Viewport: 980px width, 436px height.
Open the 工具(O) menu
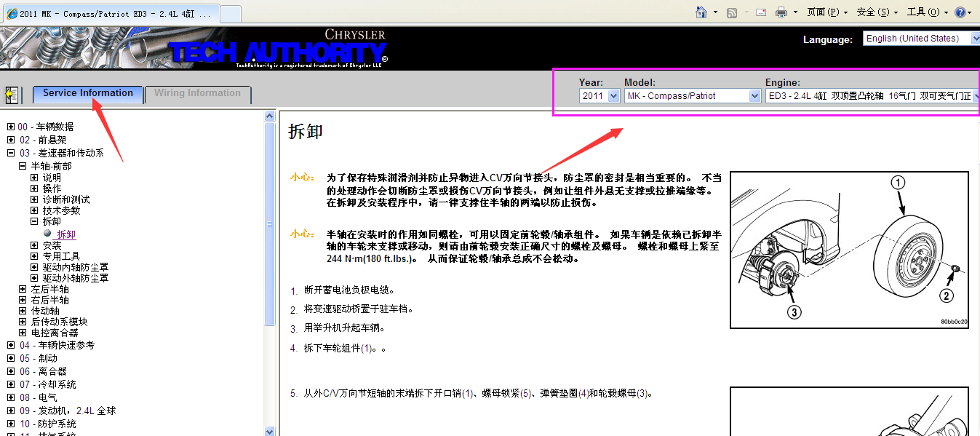(928, 12)
